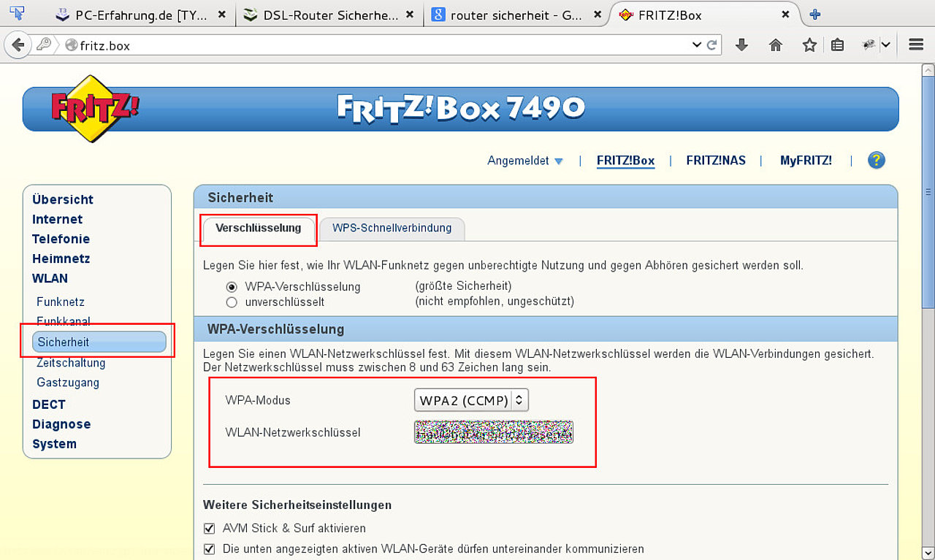The height and width of the screenshot is (560, 935).
Task: Go to the browser home page icon
Action: tap(776, 45)
